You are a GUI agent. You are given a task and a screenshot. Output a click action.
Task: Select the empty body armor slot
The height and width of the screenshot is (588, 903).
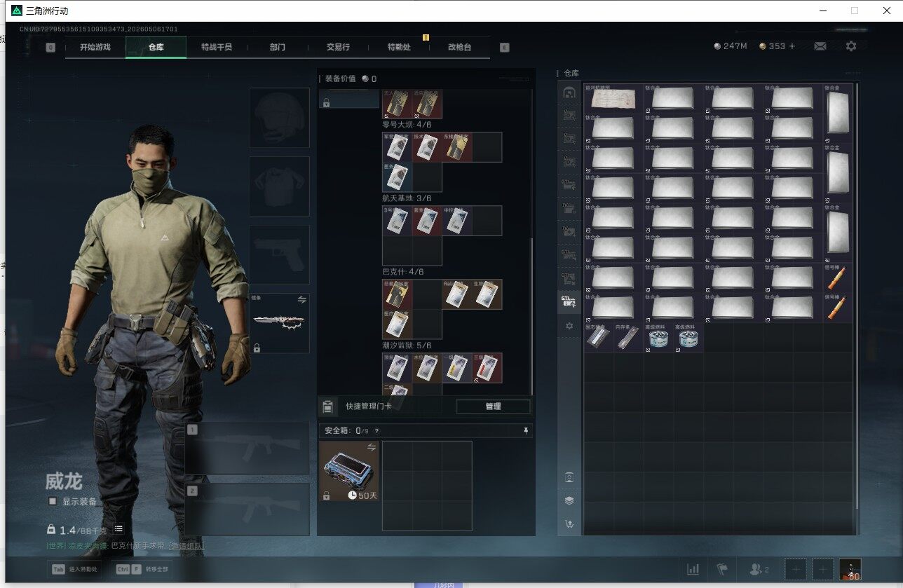280,186
